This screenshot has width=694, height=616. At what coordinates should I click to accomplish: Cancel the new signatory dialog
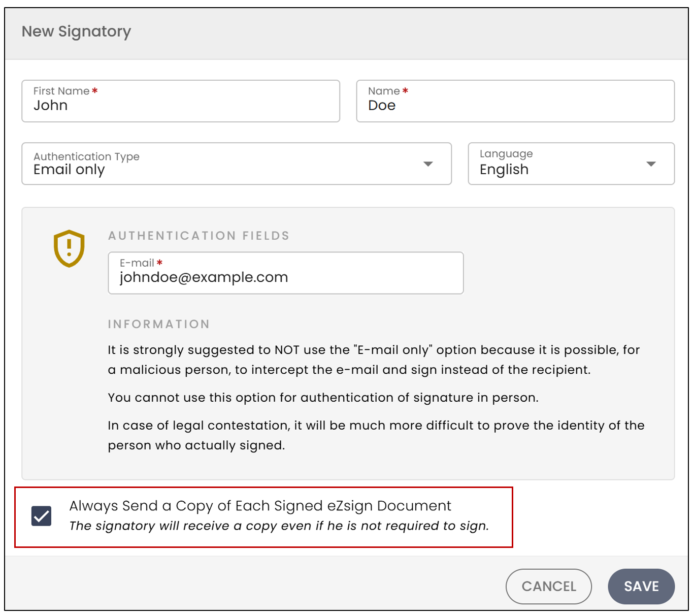[x=549, y=587]
